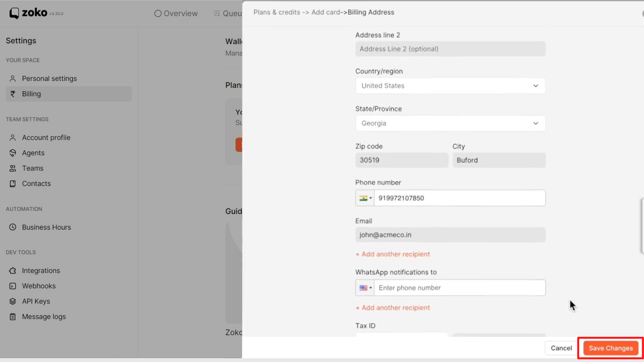Click the Tax ID label
This screenshot has width=644, height=362.
[x=365, y=326]
